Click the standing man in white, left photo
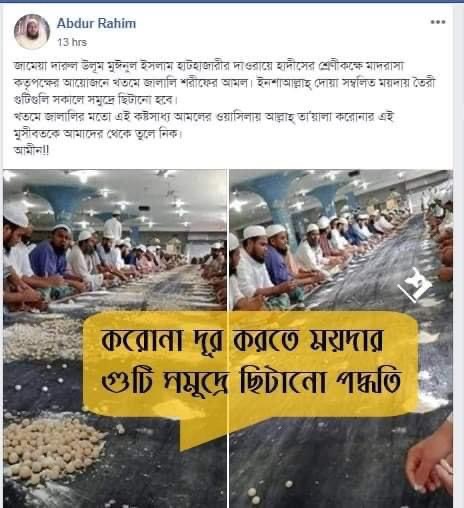464x508 pixels. (113, 227)
